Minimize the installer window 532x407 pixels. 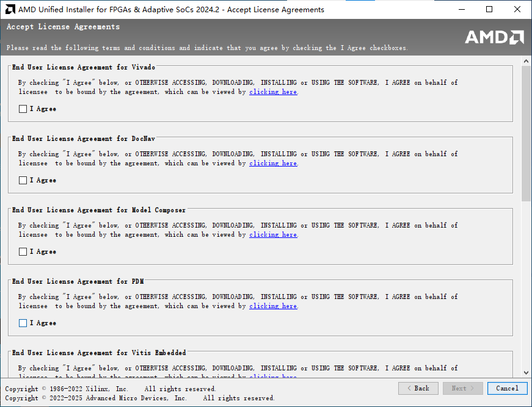462,10
